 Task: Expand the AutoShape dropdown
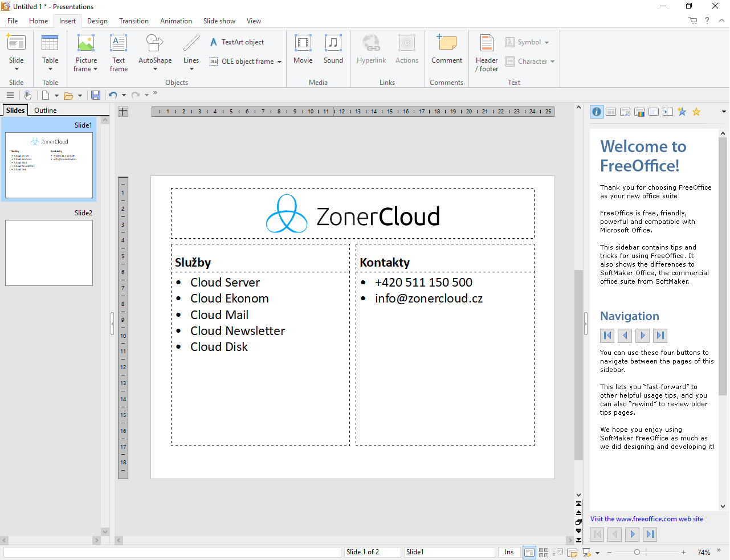pos(155,69)
